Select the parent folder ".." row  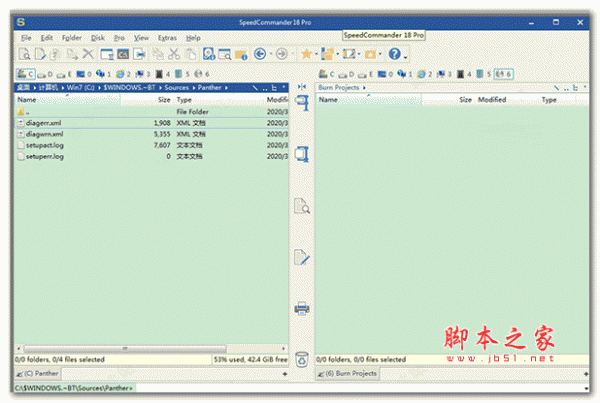click(x=151, y=112)
